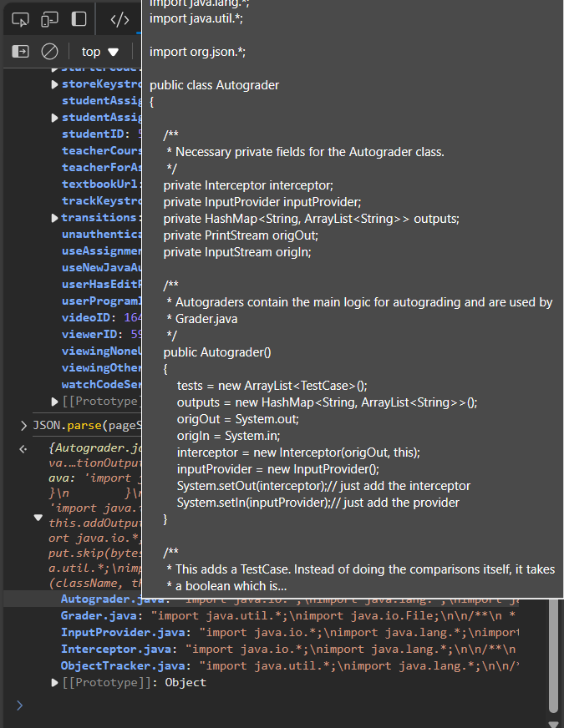The width and height of the screenshot is (564, 728).
Task: Expand the JSON.parse log entry
Action: pos(23,424)
